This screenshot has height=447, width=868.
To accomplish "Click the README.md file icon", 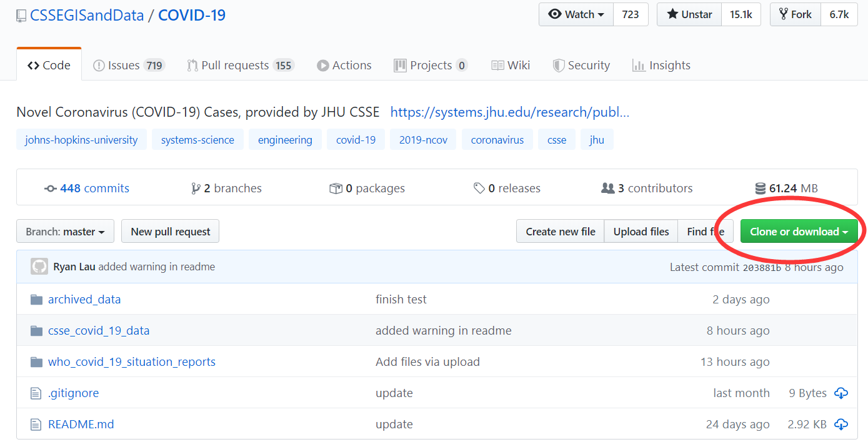I will (36, 425).
